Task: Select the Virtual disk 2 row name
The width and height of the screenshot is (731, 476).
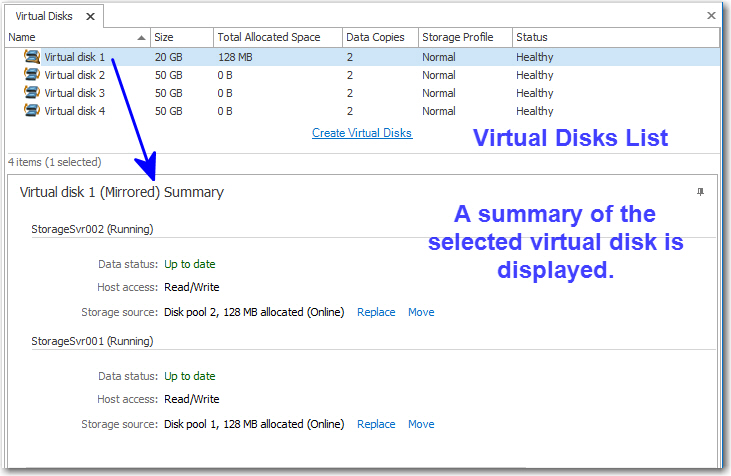Action: click(75, 75)
